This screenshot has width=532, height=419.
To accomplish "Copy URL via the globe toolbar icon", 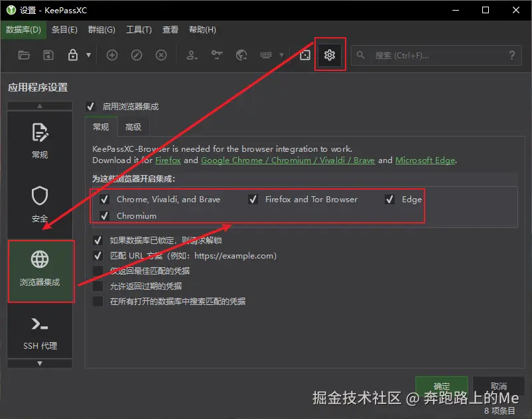I will pos(241,55).
